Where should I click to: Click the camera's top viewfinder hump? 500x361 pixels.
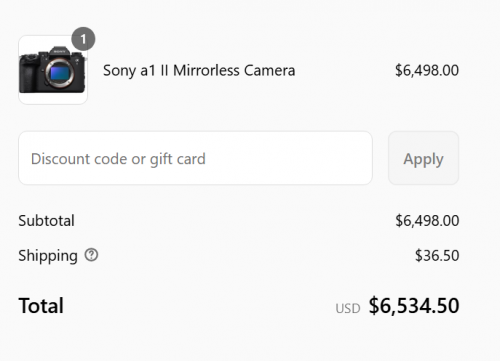[x=60, y=52]
